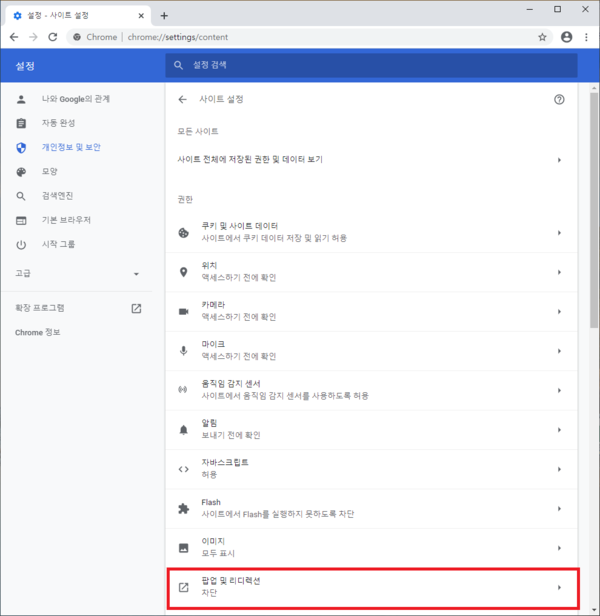Screen dimensions: 600x616
Task: Bookmark this page with the star icon
Action: point(542,37)
